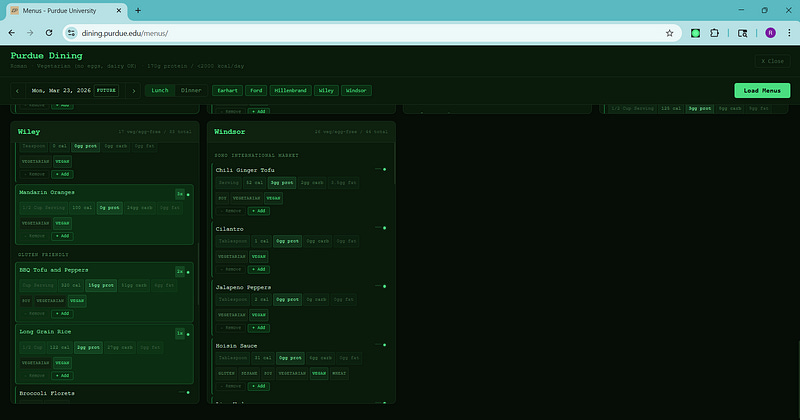
Task: Remove Chili Ginger Tofu
Action: [x=231, y=211]
